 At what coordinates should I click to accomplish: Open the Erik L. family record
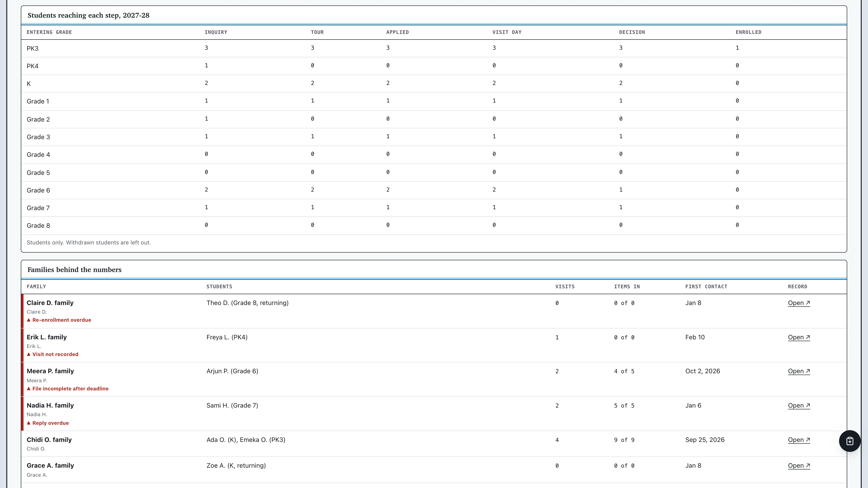pyautogui.click(x=799, y=337)
